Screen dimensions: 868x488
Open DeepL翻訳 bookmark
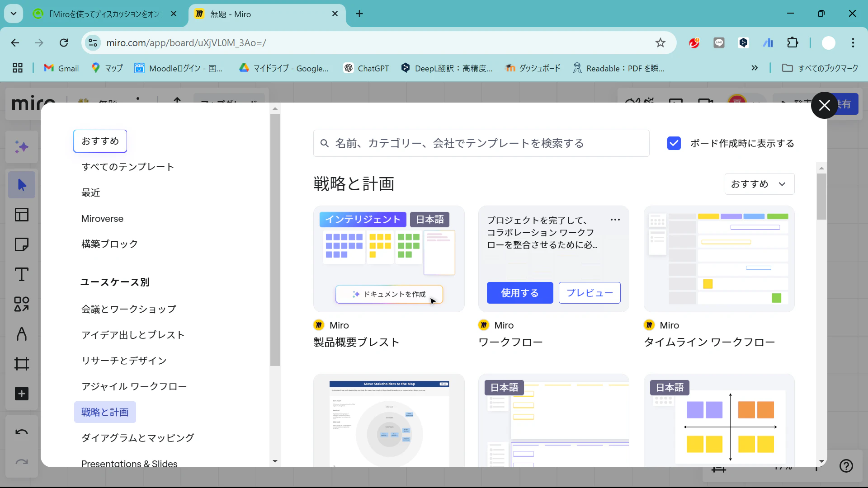coord(447,68)
